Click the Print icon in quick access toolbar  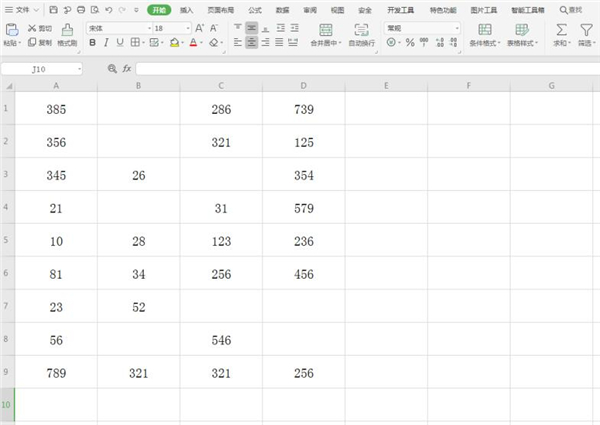(x=80, y=9)
